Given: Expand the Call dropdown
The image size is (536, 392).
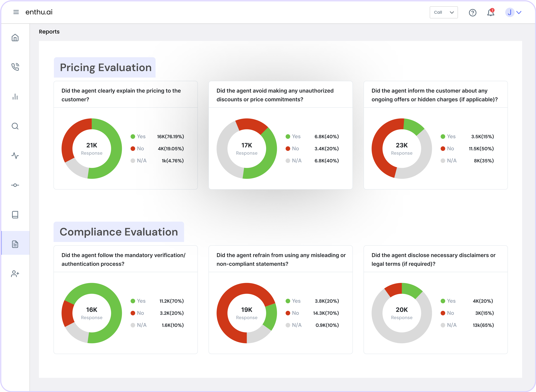Looking at the screenshot, I should pos(443,12).
